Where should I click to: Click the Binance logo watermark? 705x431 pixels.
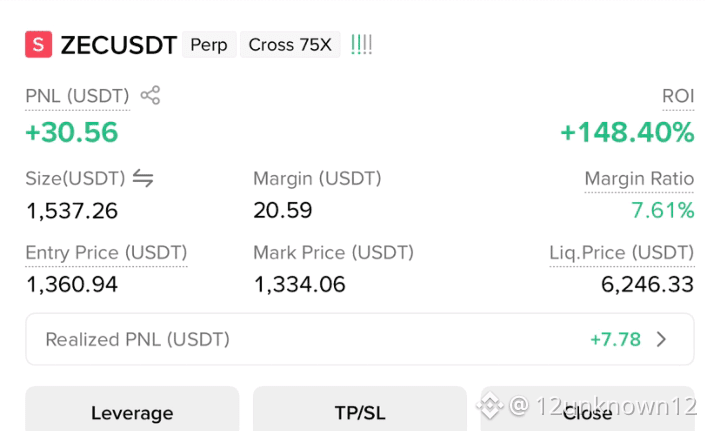click(490, 405)
